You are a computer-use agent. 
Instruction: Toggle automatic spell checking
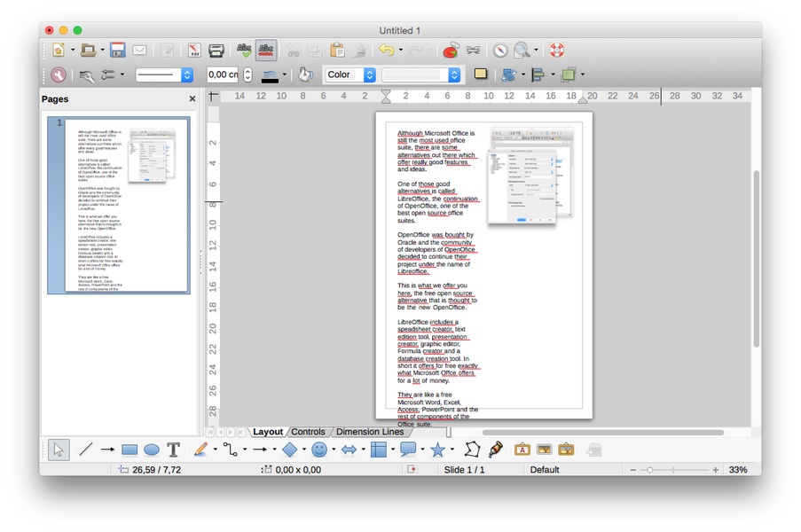266,50
